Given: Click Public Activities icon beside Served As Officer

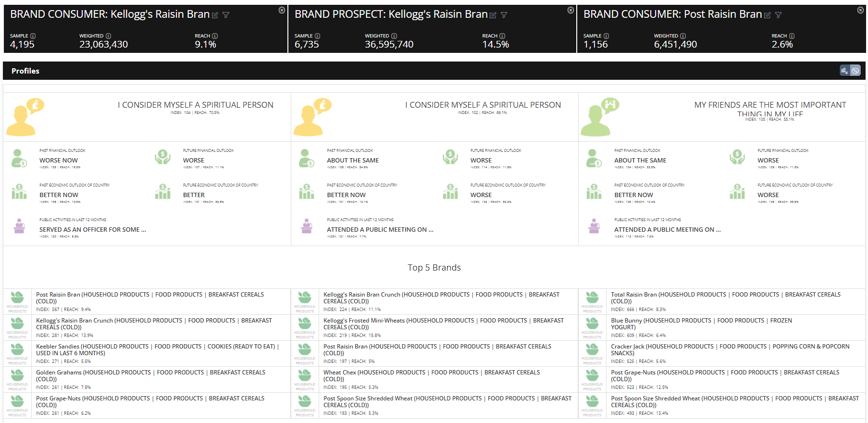Looking at the screenshot, I should click(x=19, y=226).
